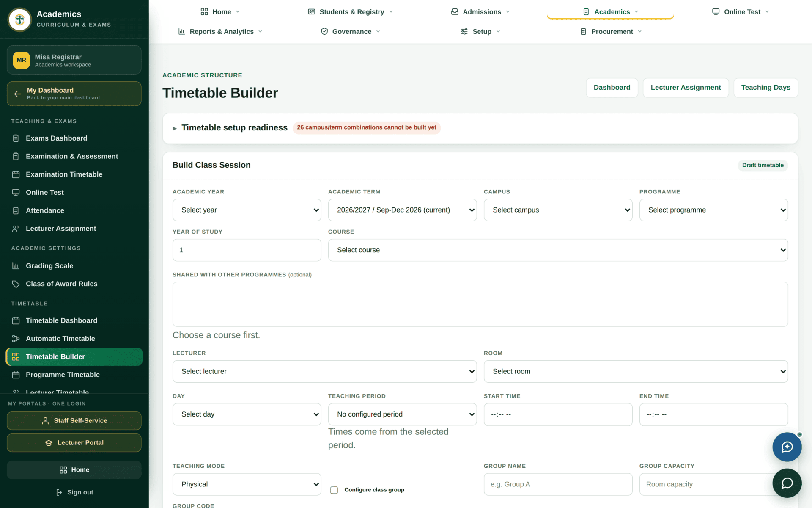Click the Dashboard button near page title

click(612, 88)
